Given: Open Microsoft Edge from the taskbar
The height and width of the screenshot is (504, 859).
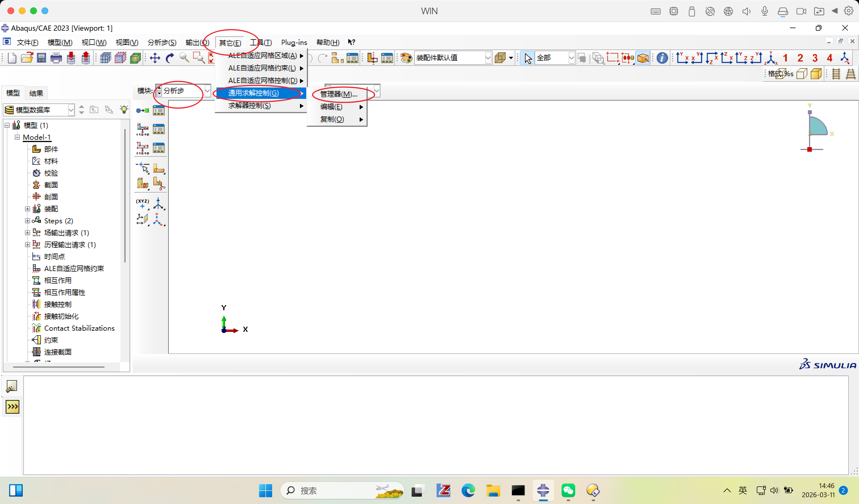Looking at the screenshot, I should (x=468, y=491).
